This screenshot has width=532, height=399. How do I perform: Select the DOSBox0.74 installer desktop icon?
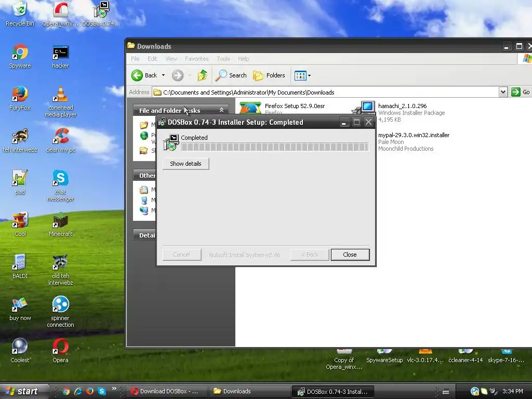click(x=101, y=14)
